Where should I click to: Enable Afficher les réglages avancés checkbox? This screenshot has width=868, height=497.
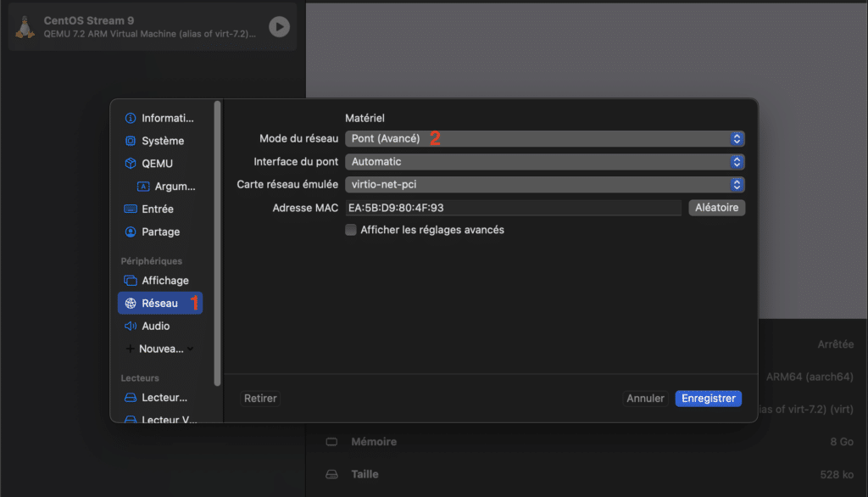pos(350,230)
